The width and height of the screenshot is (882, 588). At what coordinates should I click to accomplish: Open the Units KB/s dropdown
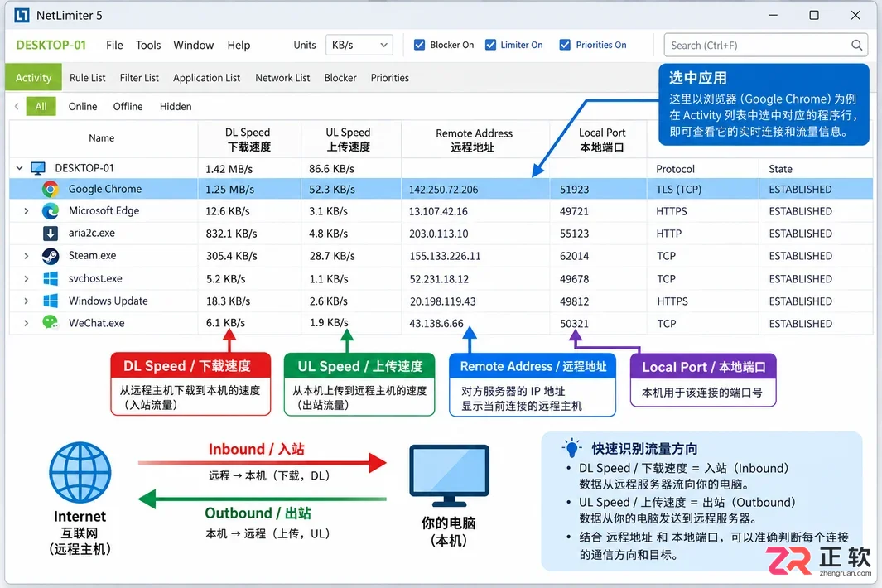(x=359, y=45)
